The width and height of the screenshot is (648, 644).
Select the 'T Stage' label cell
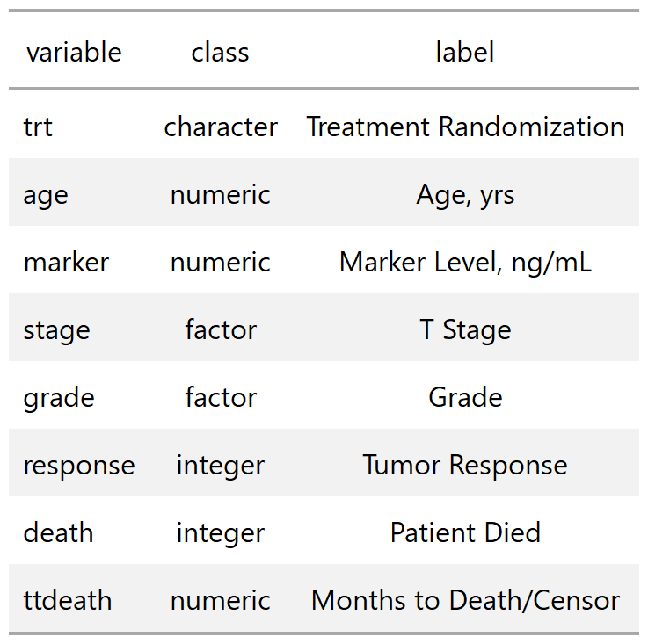[465, 330]
